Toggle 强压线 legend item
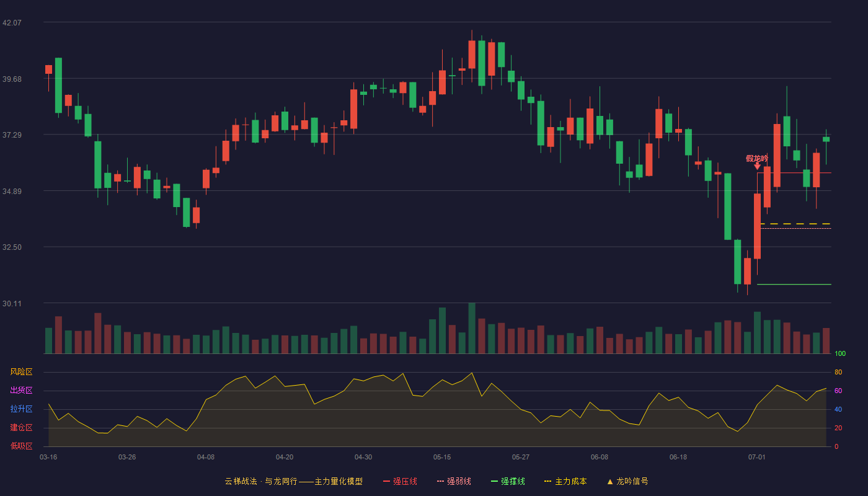Screen dimensions: 868x496 (x=400, y=481)
